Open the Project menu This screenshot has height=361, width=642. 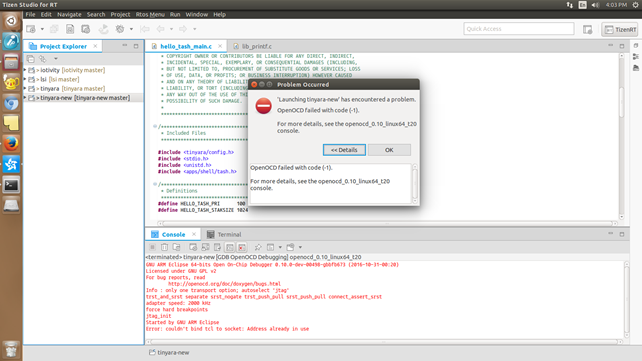[120, 14]
